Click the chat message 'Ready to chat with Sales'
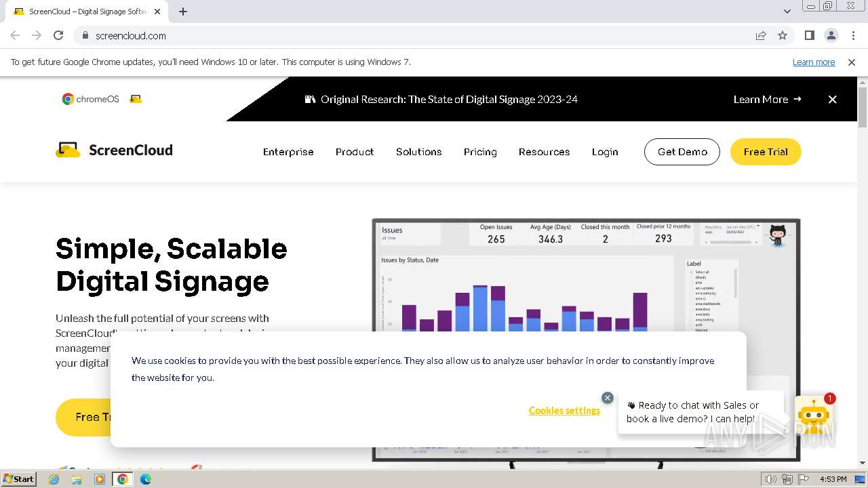This screenshot has height=488, width=868. 693,412
